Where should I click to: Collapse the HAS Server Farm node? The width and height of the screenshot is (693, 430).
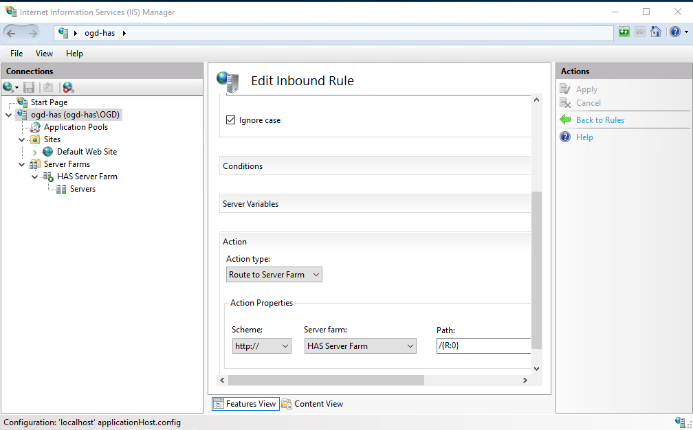pos(35,177)
